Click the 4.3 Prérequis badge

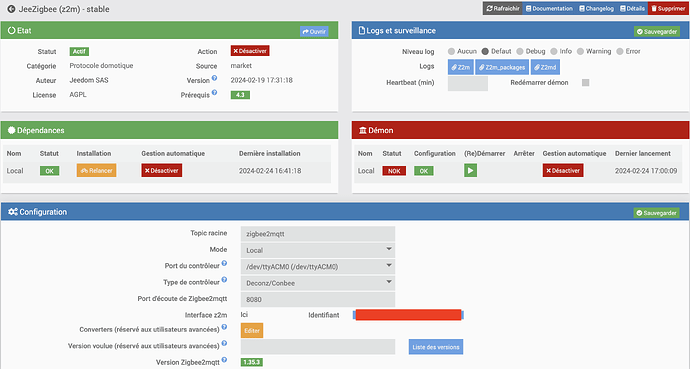[x=240, y=95]
